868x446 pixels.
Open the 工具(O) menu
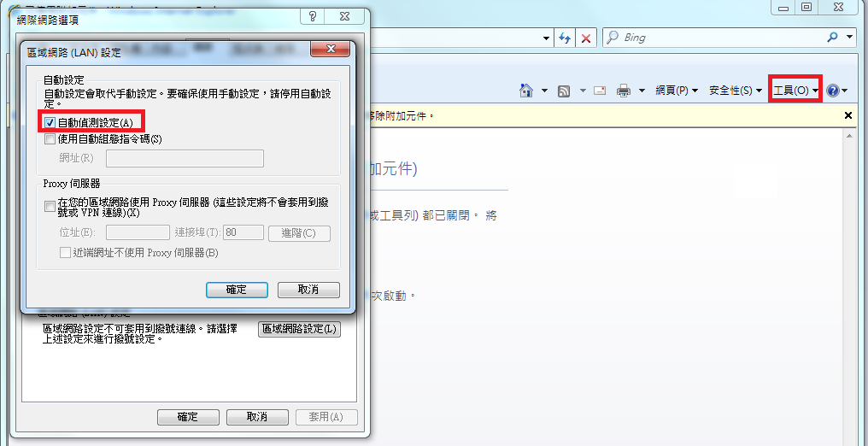pyautogui.click(x=795, y=91)
